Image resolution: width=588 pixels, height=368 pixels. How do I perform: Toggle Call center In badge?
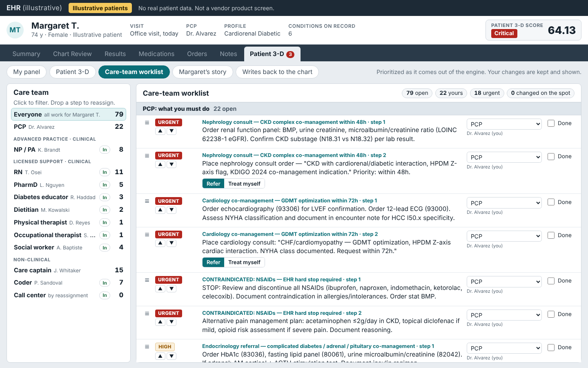pos(105,295)
